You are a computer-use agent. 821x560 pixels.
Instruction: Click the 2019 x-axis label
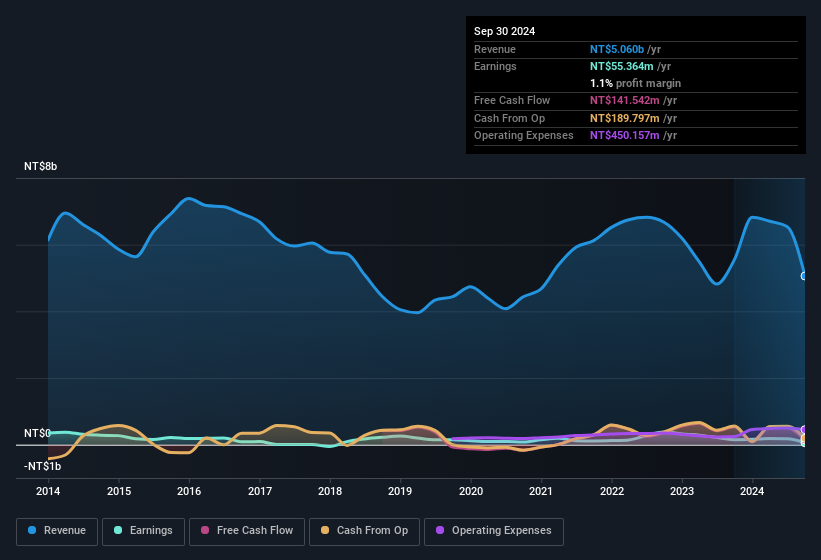pyautogui.click(x=400, y=491)
